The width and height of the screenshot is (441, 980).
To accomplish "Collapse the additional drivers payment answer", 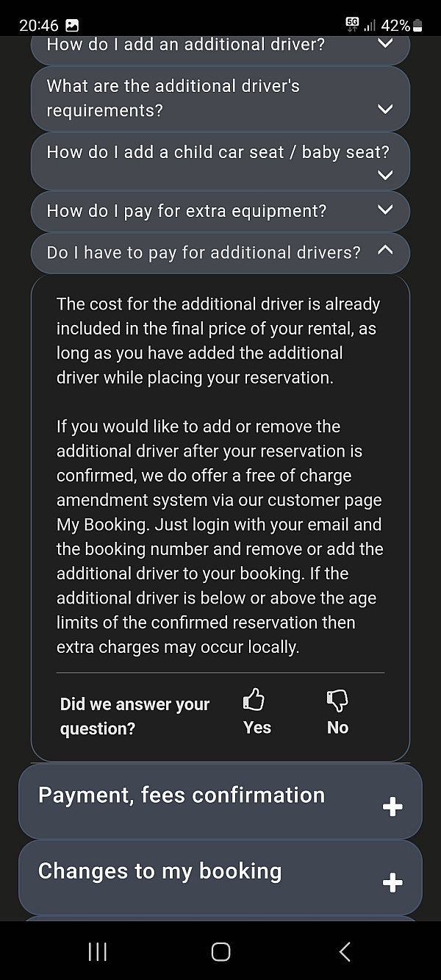I will tap(384, 251).
